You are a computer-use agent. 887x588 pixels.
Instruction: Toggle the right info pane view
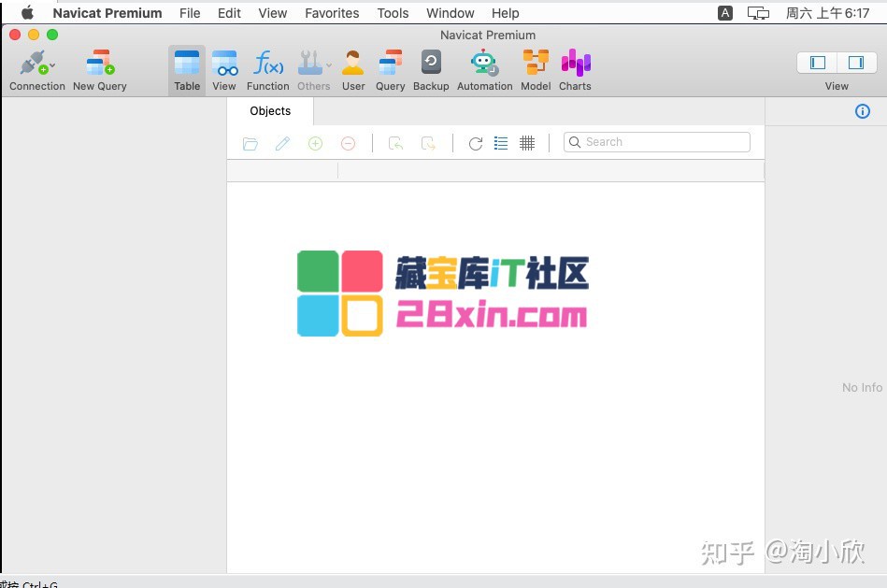pyautogui.click(x=856, y=63)
